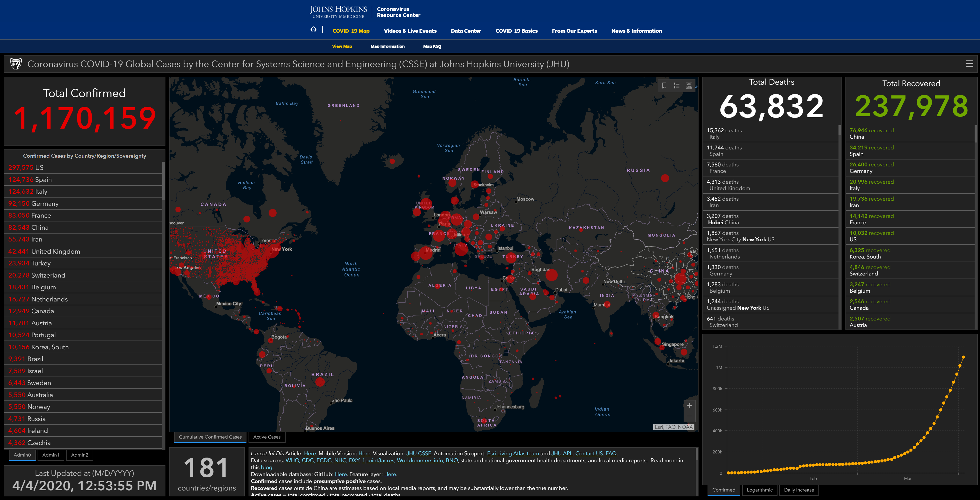Viewport: 980px width, 500px height.
Task: Select Italy in confirmed cases list
Action: (x=83, y=192)
